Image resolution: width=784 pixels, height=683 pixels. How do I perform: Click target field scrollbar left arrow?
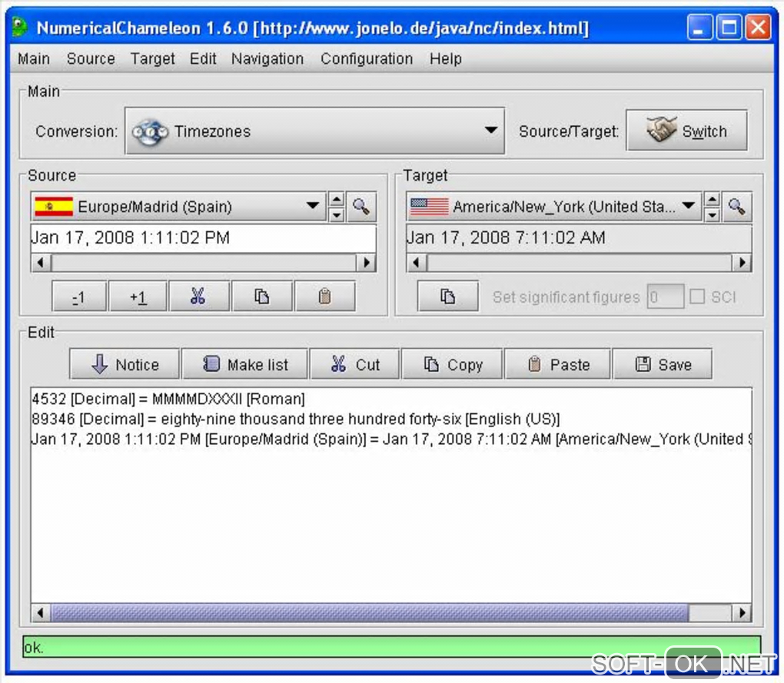[416, 262]
